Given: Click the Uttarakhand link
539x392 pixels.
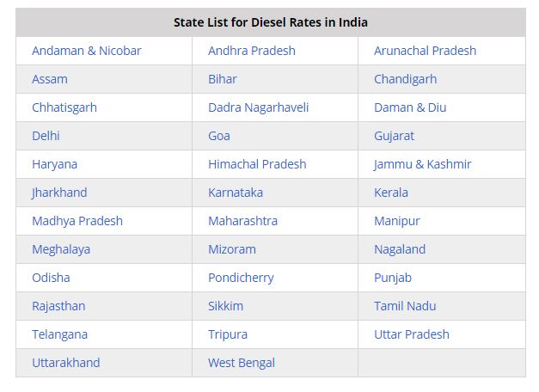Looking at the screenshot, I should pyautogui.click(x=65, y=363).
